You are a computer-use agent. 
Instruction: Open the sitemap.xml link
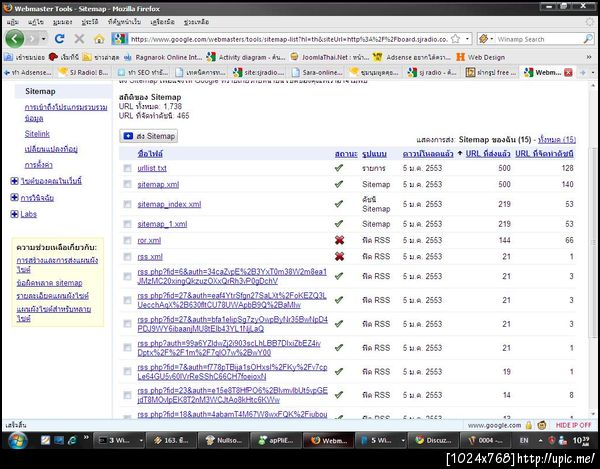pos(158,184)
